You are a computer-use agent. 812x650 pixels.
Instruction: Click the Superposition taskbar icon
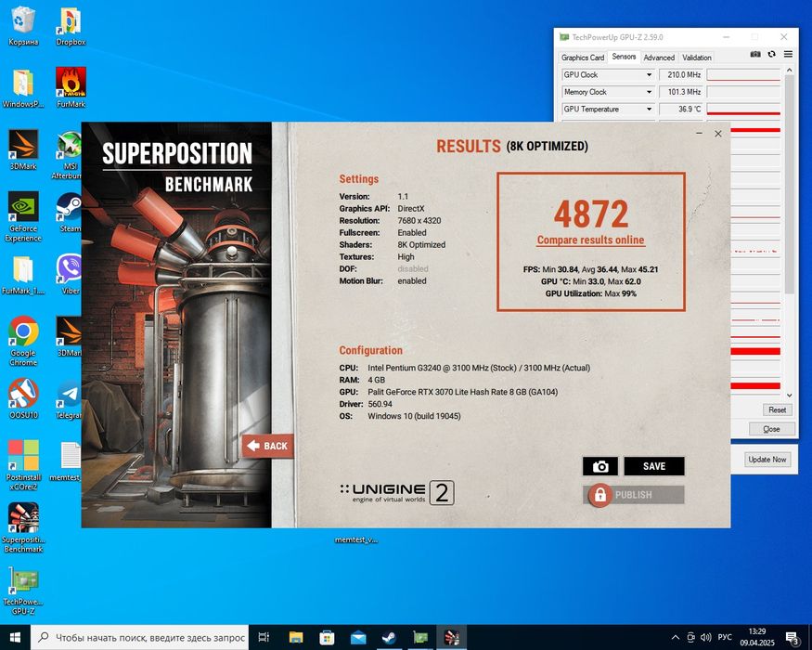click(452, 637)
